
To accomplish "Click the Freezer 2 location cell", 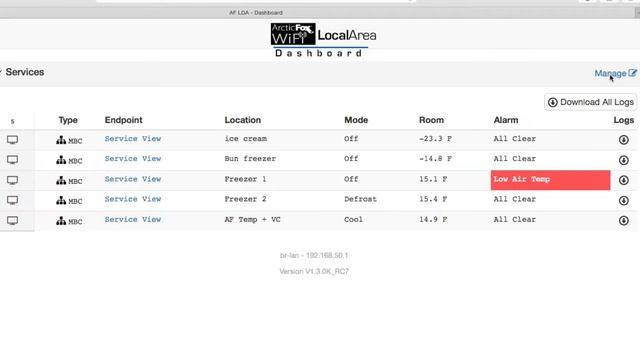I will click(245, 199).
